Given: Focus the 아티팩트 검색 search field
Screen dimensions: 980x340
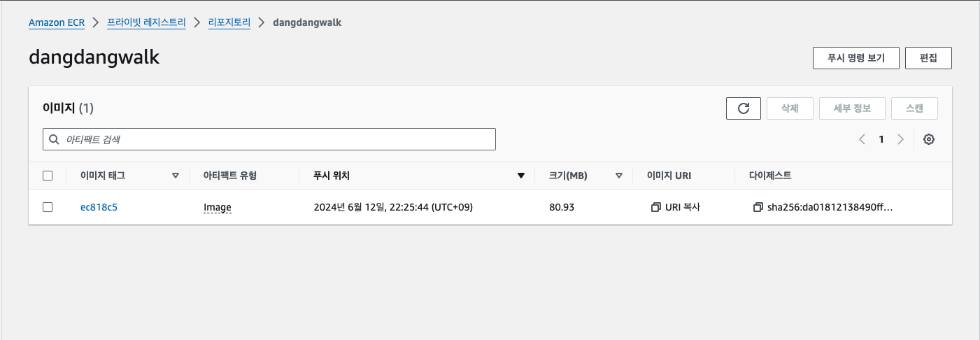Looking at the screenshot, I should [x=269, y=139].
